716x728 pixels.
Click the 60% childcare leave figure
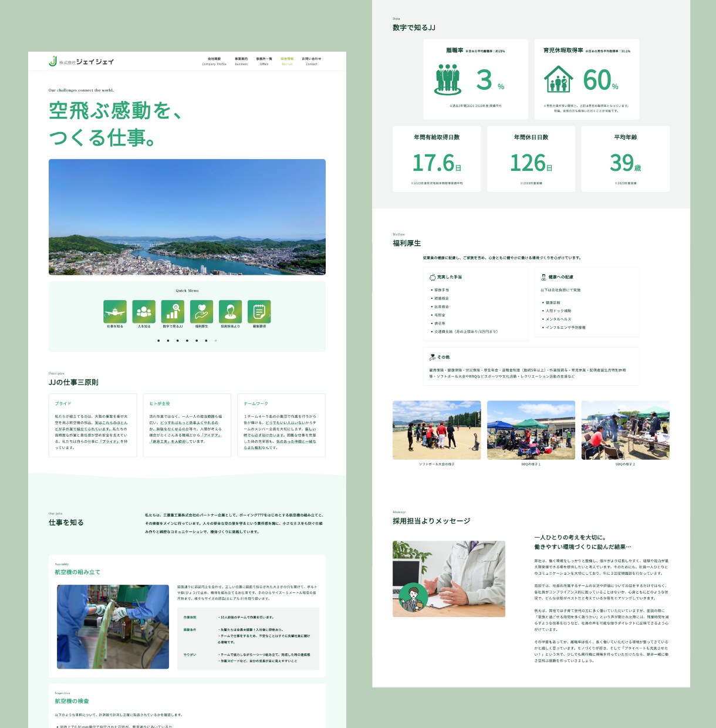(x=601, y=80)
